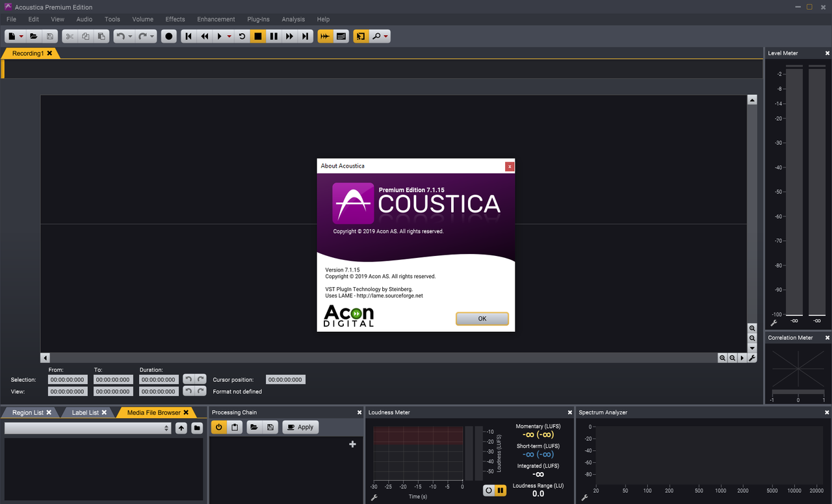The height and width of the screenshot is (504, 832).
Task: Reset the Loudness Meter measurement
Action: (489, 490)
